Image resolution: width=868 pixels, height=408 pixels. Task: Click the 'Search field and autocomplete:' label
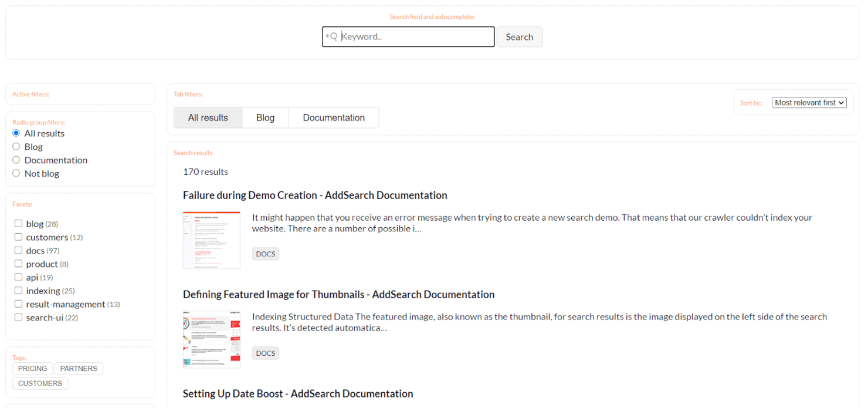point(432,17)
